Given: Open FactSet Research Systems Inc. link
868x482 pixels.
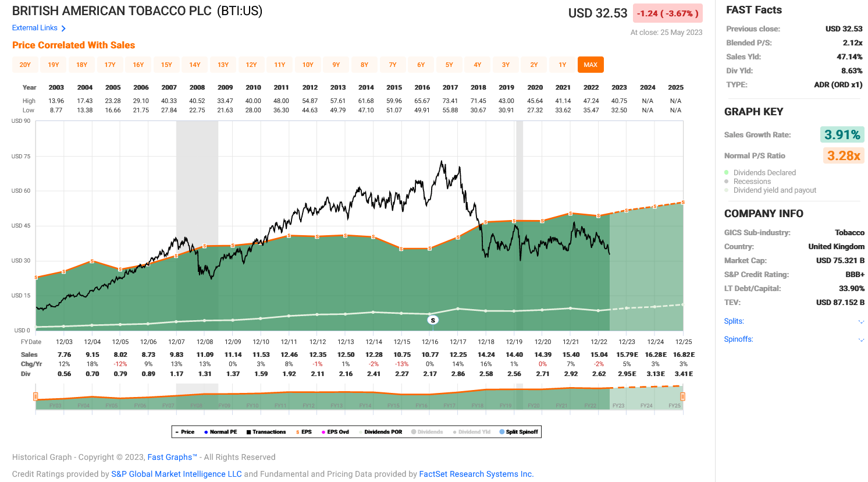Looking at the screenshot, I should point(476,474).
